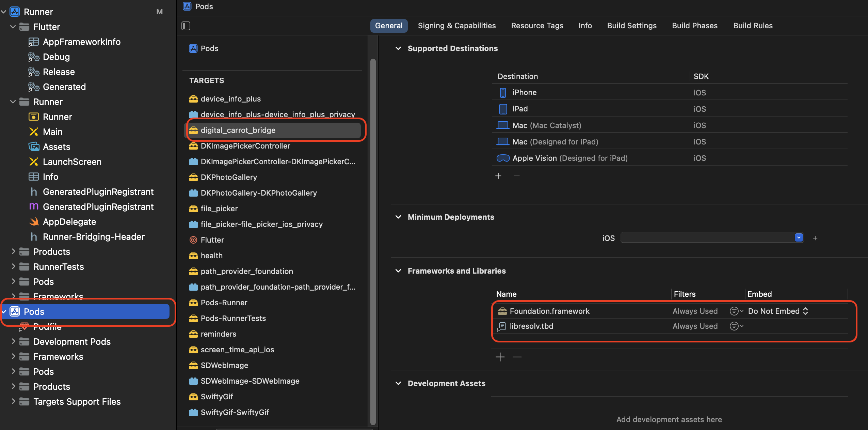868x430 pixels.
Task: Click the Pods project icon in the breadcrumb
Action: click(187, 6)
